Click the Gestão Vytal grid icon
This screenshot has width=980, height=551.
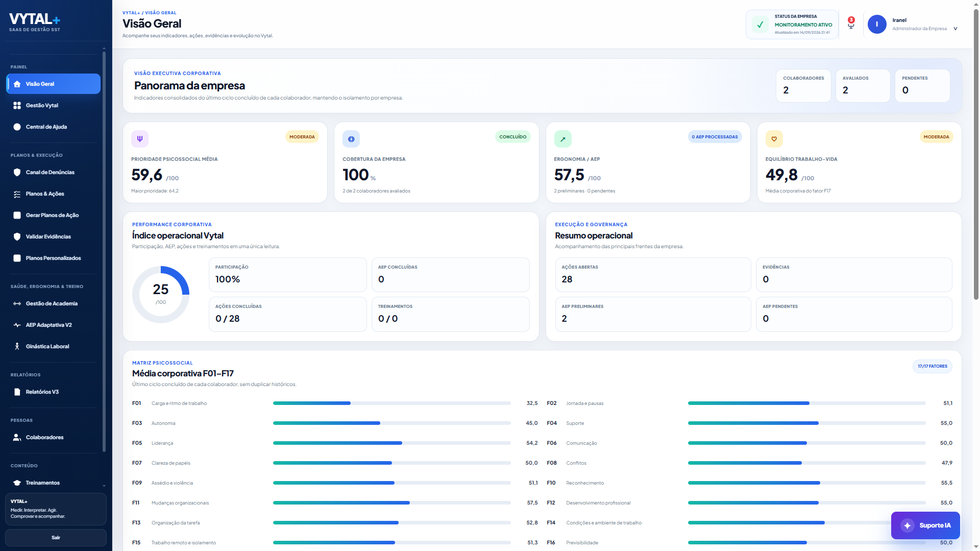point(17,106)
